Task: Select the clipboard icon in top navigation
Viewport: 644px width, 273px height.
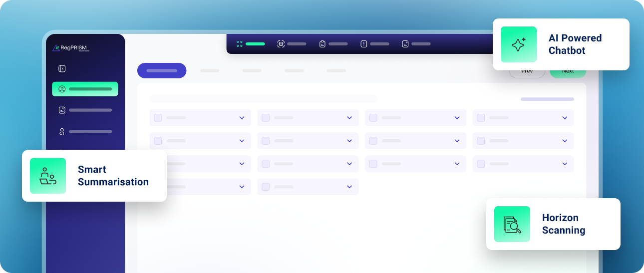Action: click(322, 44)
